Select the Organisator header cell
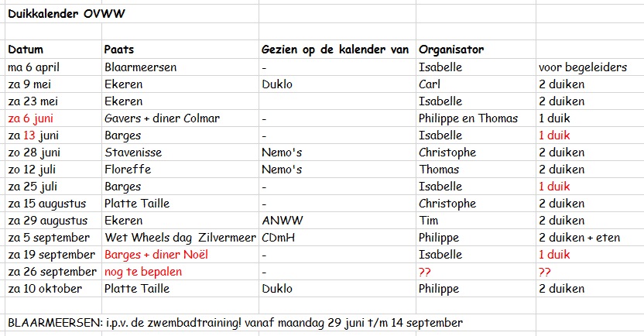Screen dimensions: 644x336 [x=476, y=50]
